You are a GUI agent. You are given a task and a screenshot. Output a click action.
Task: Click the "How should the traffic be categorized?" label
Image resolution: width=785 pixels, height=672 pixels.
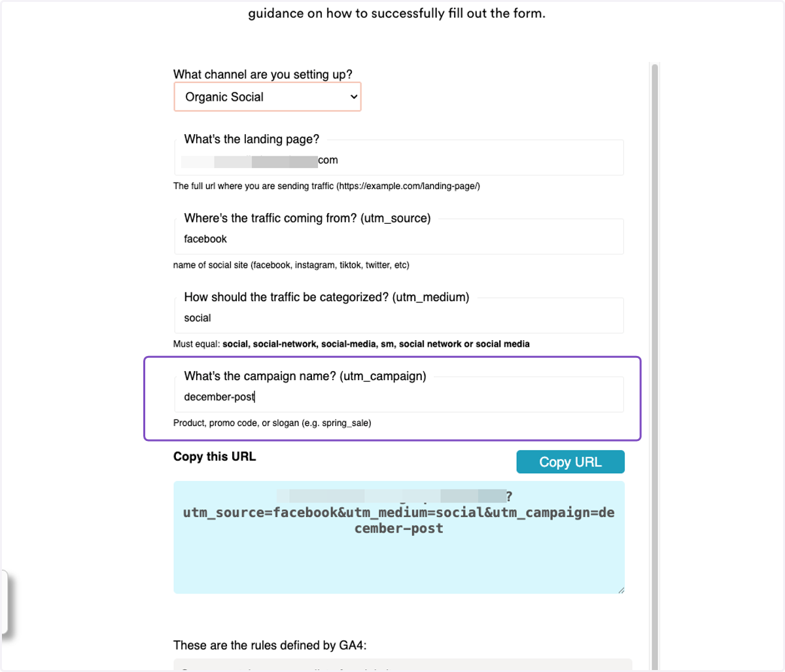(326, 297)
